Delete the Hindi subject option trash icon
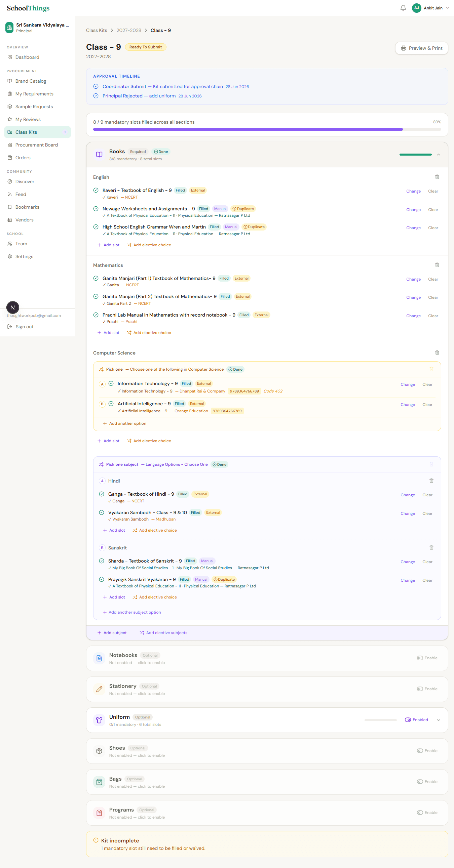The height and width of the screenshot is (868, 454). [x=431, y=481]
